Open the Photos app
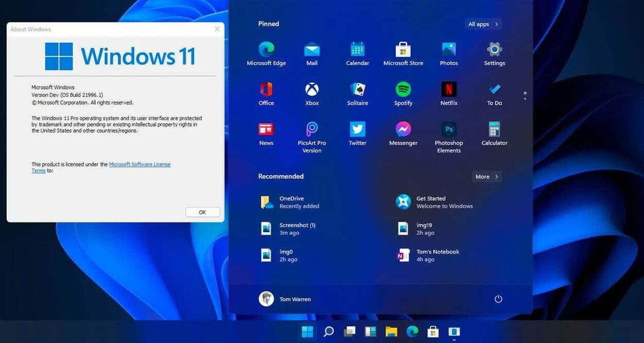This screenshot has width=644, height=343. pyautogui.click(x=449, y=54)
